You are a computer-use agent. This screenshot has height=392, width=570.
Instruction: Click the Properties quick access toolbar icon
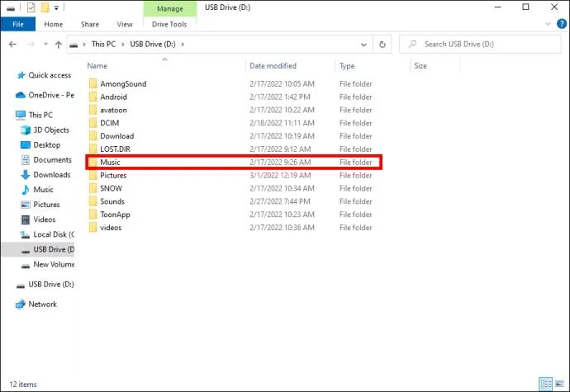(x=31, y=7)
